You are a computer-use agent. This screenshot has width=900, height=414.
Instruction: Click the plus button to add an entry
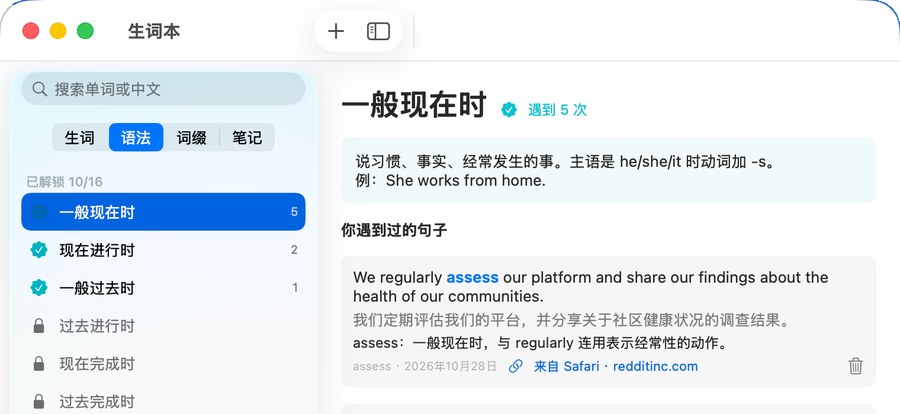point(336,31)
